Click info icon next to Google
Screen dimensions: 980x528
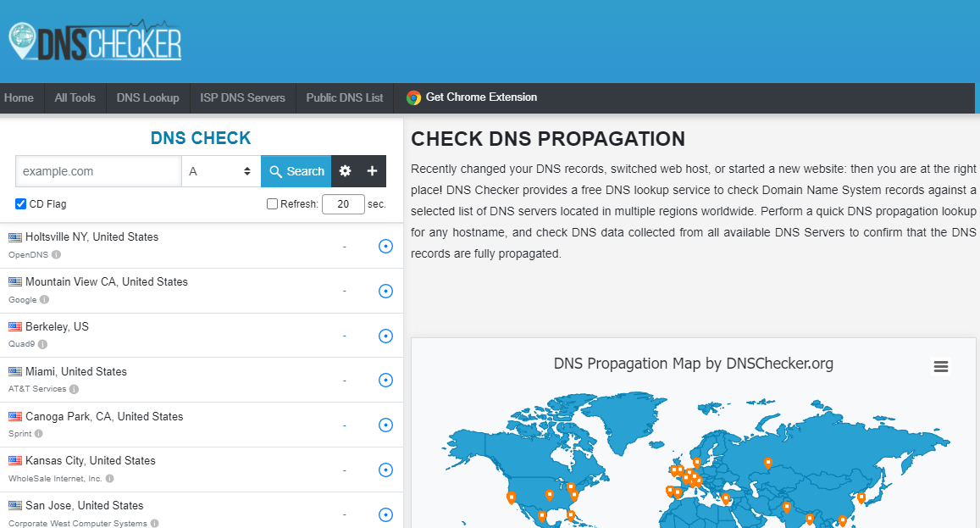click(x=44, y=300)
